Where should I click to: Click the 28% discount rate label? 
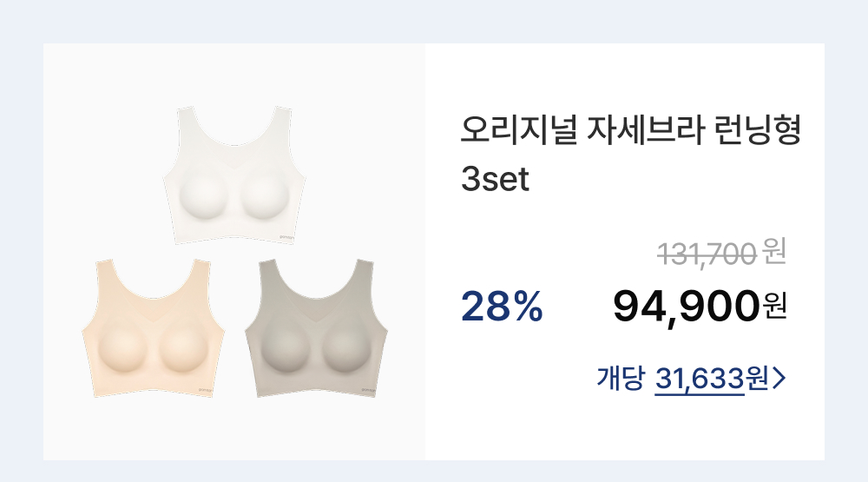(x=502, y=306)
